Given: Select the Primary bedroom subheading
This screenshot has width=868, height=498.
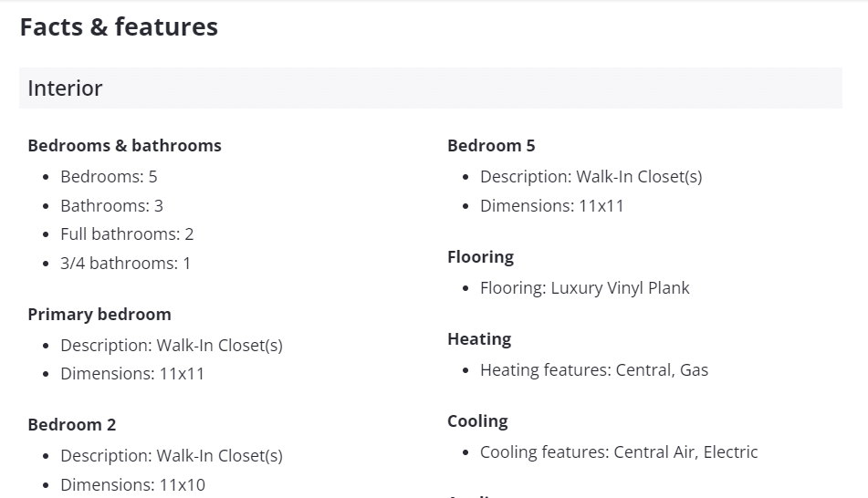Looking at the screenshot, I should tap(99, 315).
